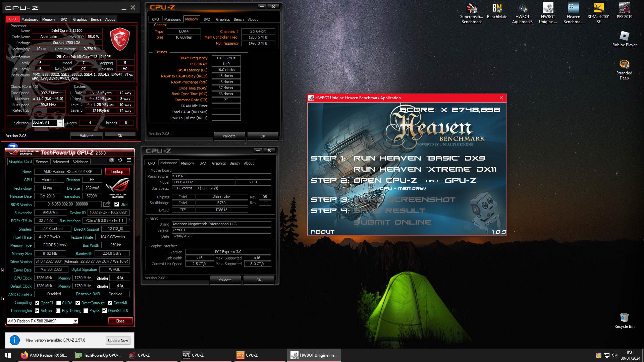Open the GPU-Z hamburger menu
The width and height of the screenshot is (644, 362).
[129, 160]
